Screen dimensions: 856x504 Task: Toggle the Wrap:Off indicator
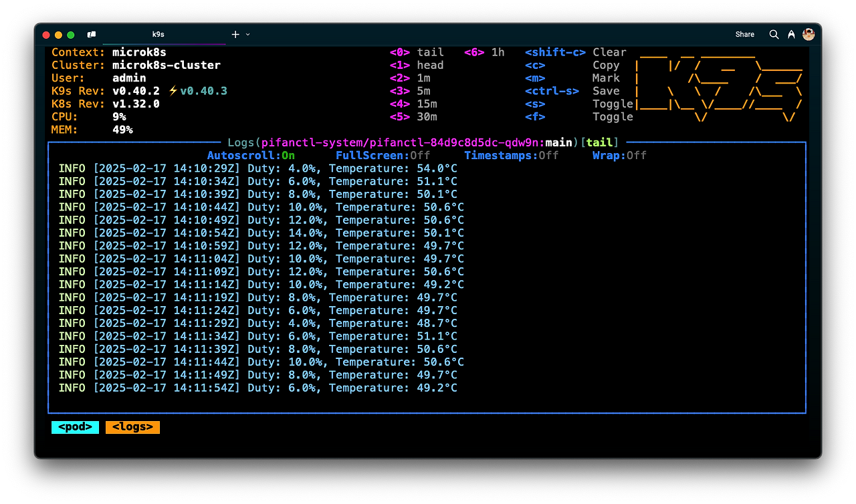pos(619,155)
